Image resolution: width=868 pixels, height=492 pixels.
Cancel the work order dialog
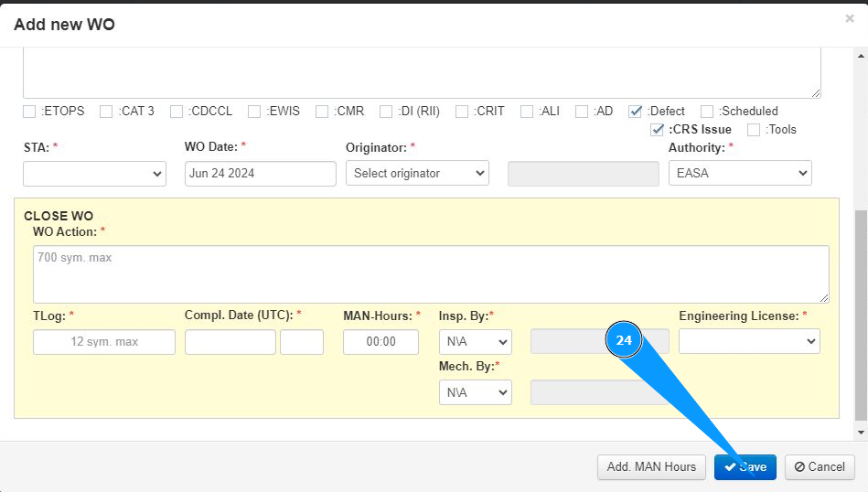(x=820, y=467)
